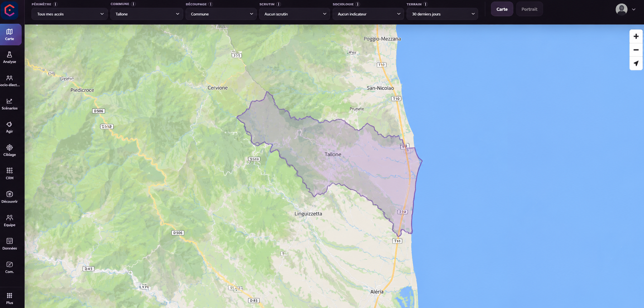The image size is (644, 308).
Task: Switch to the Portrait view tab
Action: (x=529, y=9)
